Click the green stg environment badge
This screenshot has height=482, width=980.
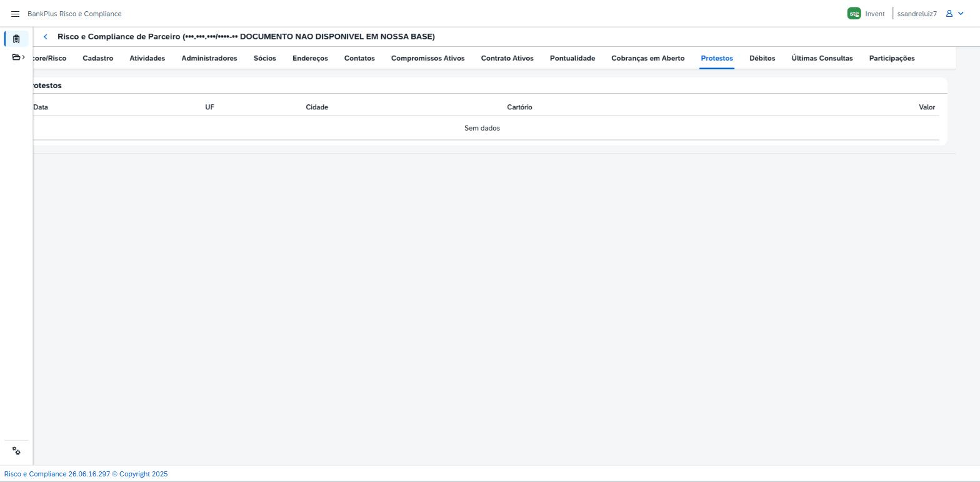[x=854, y=14]
